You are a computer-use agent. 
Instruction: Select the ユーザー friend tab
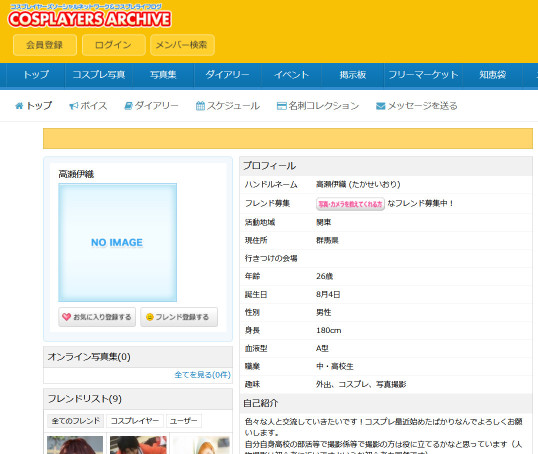pyautogui.click(x=184, y=421)
